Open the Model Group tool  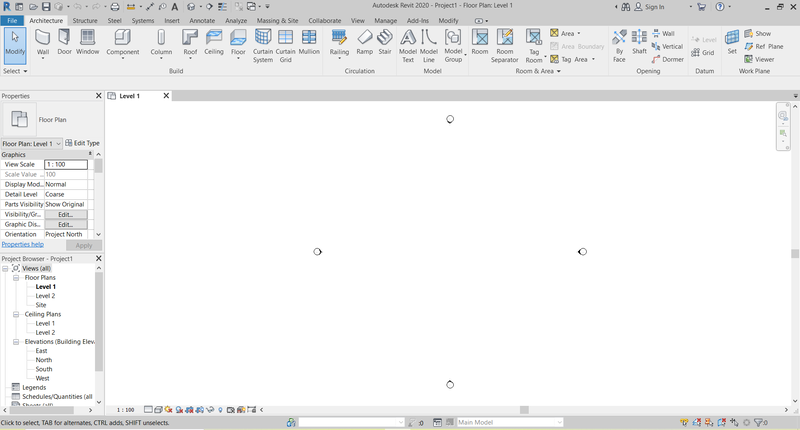point(453,46)
